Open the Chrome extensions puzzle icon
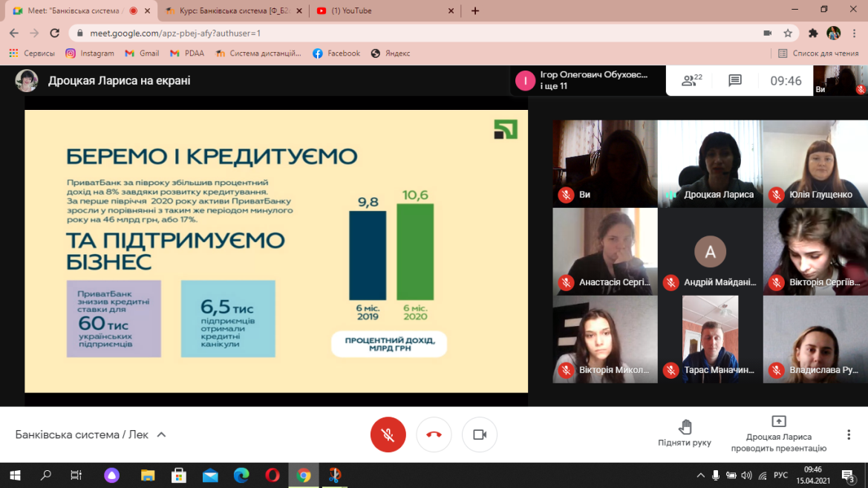The image size is (868, 488). click(x=812, y=33)
